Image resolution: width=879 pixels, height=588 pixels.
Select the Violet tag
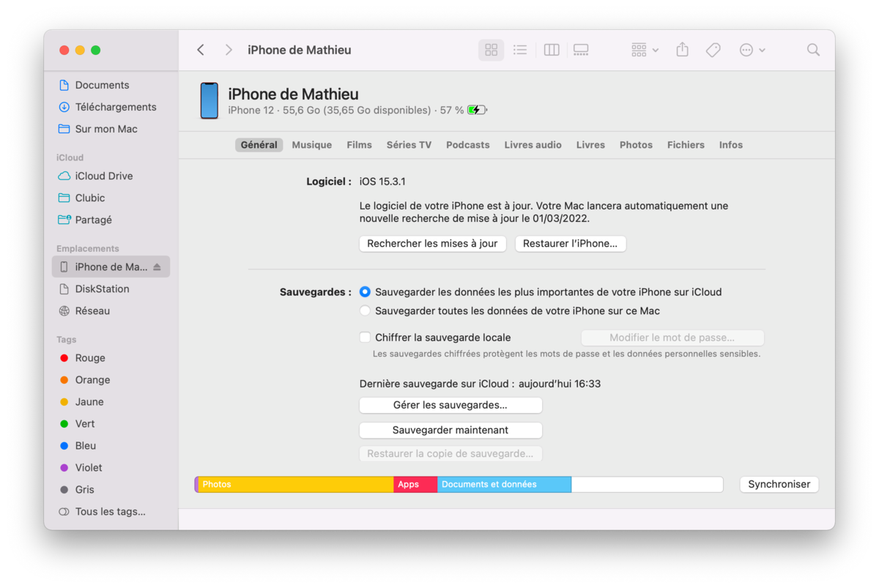coord(89,468)
